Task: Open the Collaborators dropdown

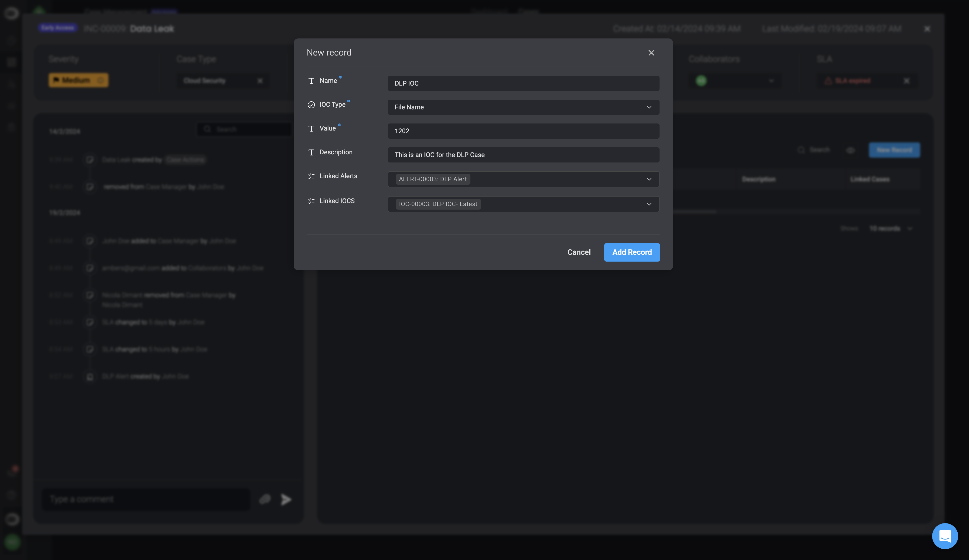Action: coord(771,81)
